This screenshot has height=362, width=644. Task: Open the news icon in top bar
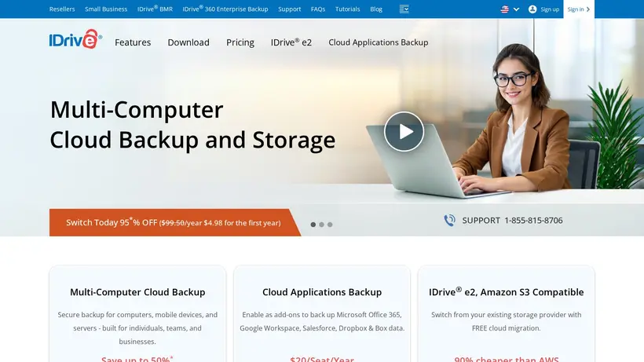tap(404, 9)
